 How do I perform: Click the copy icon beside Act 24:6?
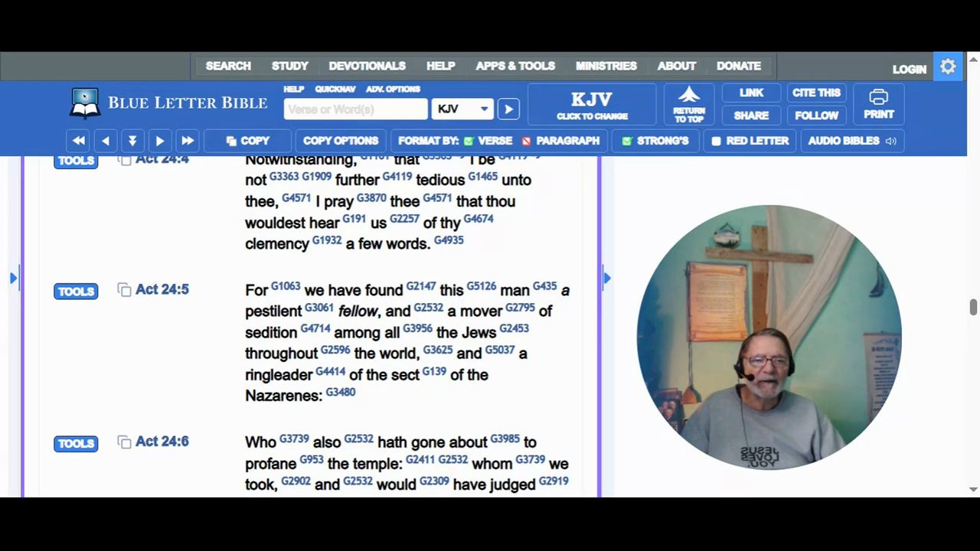[124, 442]
